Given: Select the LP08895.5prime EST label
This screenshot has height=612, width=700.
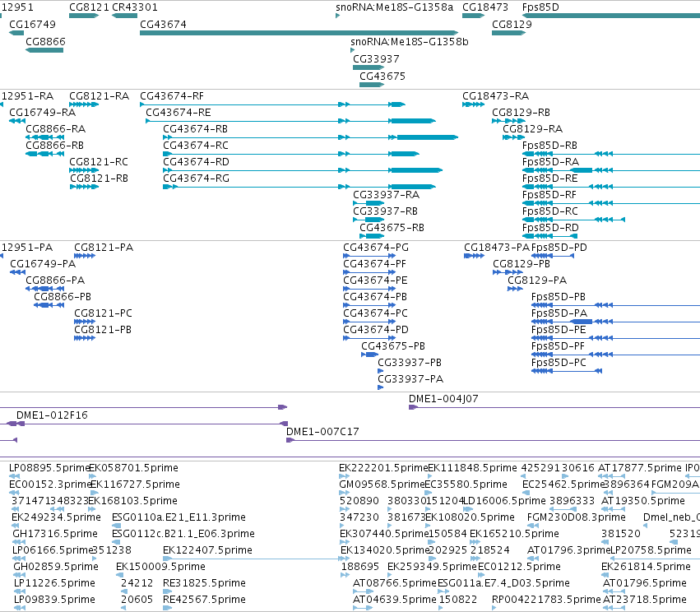Looking at the screenshot, I should (x=49, y=468).
